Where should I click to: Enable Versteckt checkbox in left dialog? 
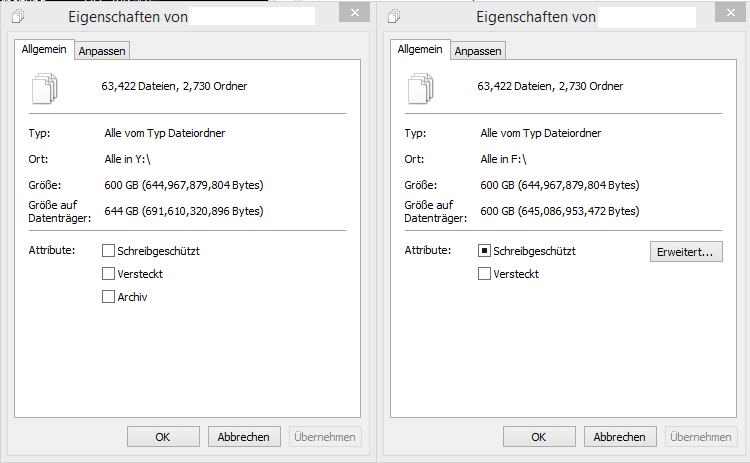click(x=109, y=274)
